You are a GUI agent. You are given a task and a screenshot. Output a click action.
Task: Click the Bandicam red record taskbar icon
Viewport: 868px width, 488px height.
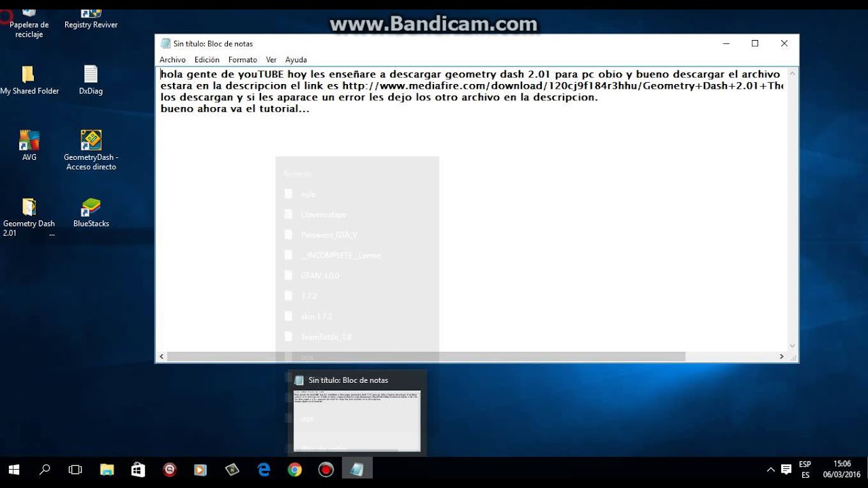(x=326, y=469)
